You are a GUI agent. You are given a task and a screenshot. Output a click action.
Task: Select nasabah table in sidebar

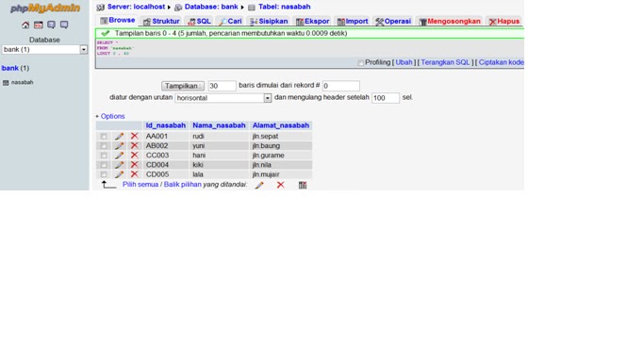23,83
